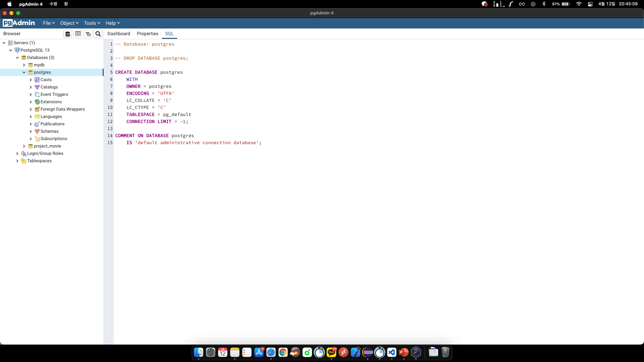Open the Bluetooth status menu
This screenshot has height=362, width=644.
544,4
